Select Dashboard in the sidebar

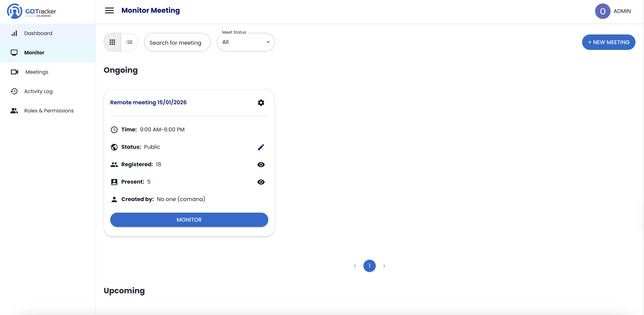[x=38, y=33]
